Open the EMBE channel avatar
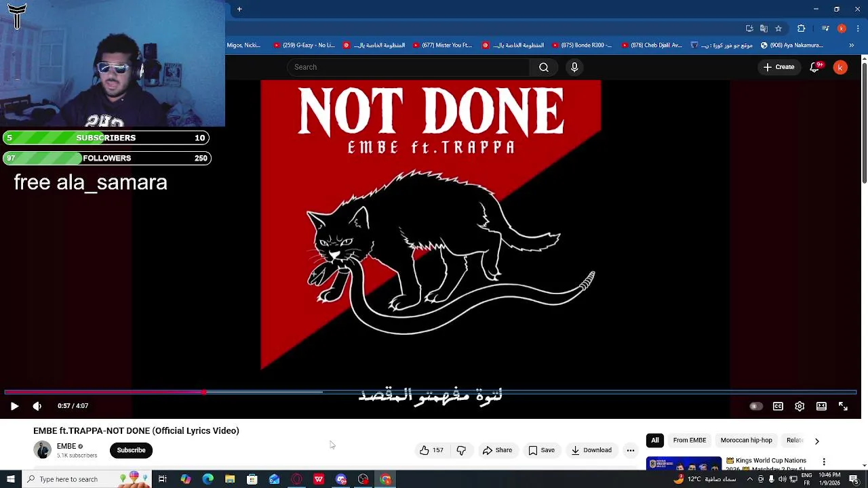This screenshot has width=868, height=488. (42, 450)
